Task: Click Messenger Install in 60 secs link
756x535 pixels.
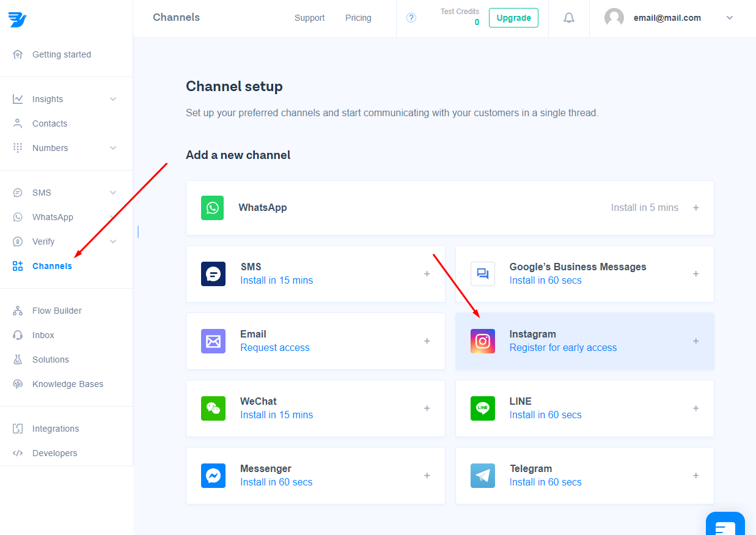Action: coord(276,482)
